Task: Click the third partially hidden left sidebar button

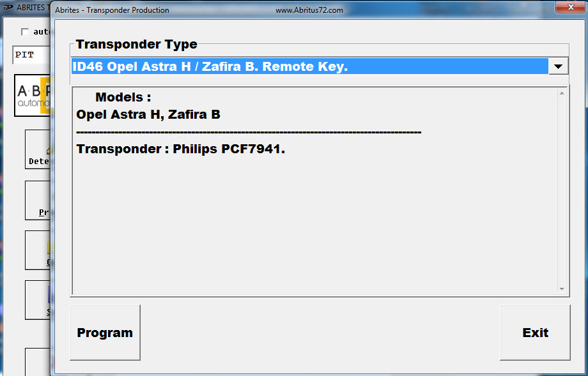Action: pyautogui.click(x=38, y=250)
